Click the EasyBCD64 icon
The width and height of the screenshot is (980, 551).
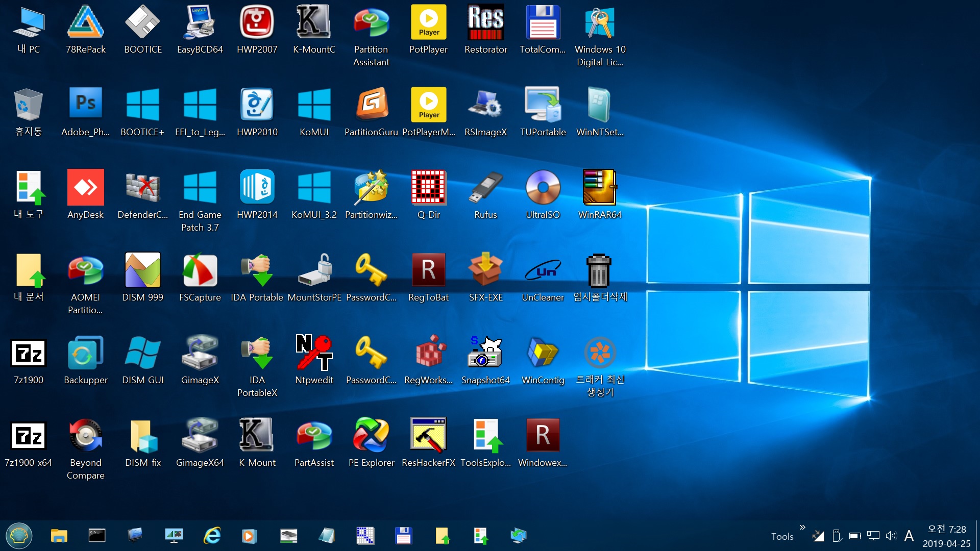pos(200,22)
